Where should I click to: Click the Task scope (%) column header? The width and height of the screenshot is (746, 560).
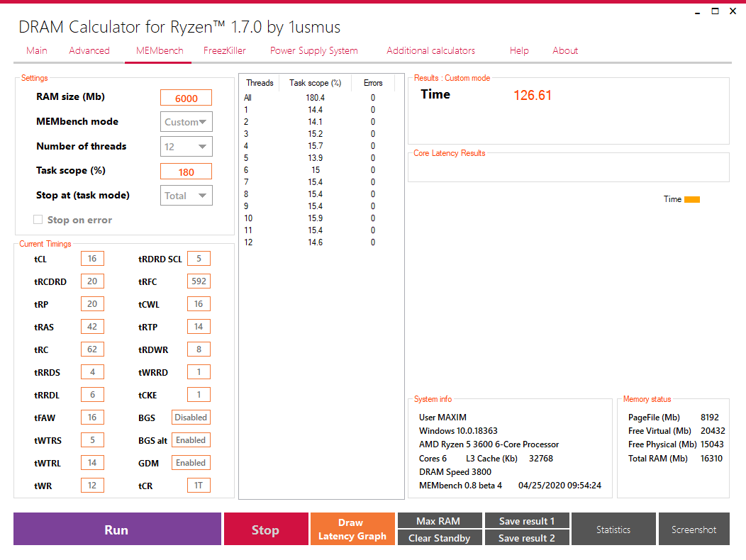[x=315, y=83]
